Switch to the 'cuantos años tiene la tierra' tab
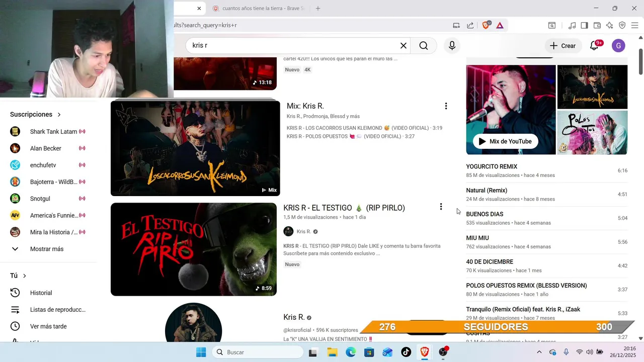 [x=260, y=8]
